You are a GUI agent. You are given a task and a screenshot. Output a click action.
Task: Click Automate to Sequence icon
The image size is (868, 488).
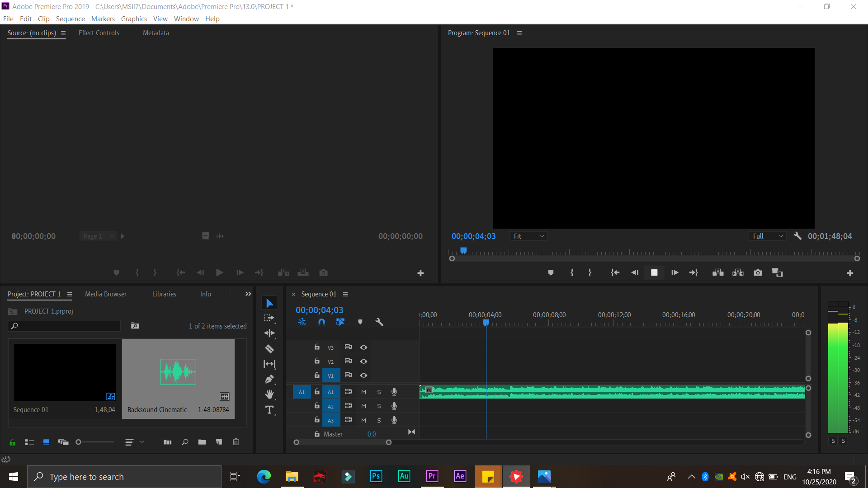click(x=168, y=442)
